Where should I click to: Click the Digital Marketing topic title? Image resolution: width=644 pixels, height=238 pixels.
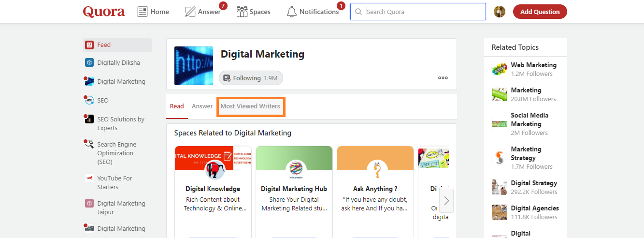[262, 54]
